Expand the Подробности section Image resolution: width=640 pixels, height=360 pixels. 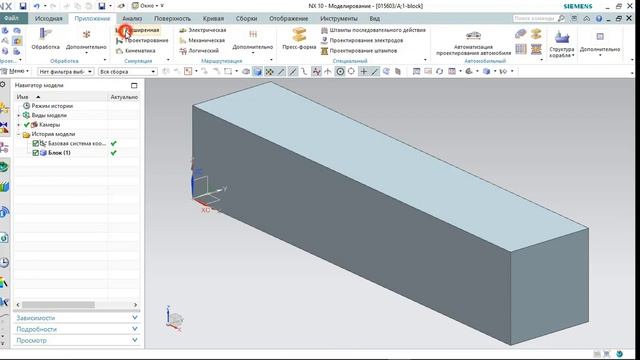pyautogui.click(x=77, y=329)
